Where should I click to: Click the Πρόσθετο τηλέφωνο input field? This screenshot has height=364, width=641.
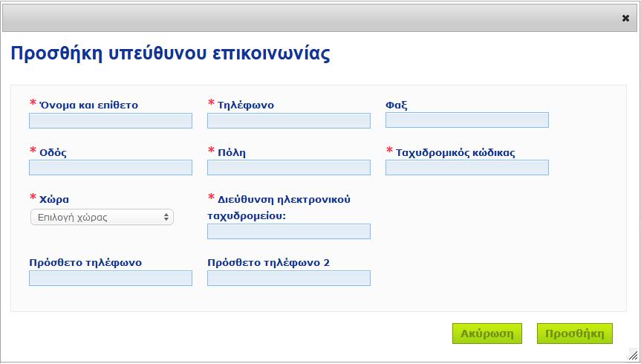point(111,278)
